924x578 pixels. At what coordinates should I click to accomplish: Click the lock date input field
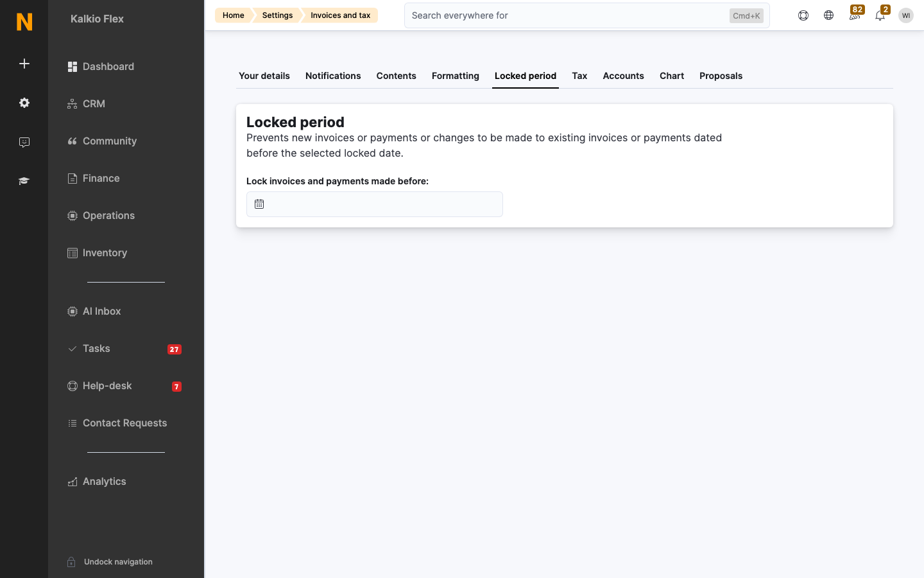click(x=375, y=204)
